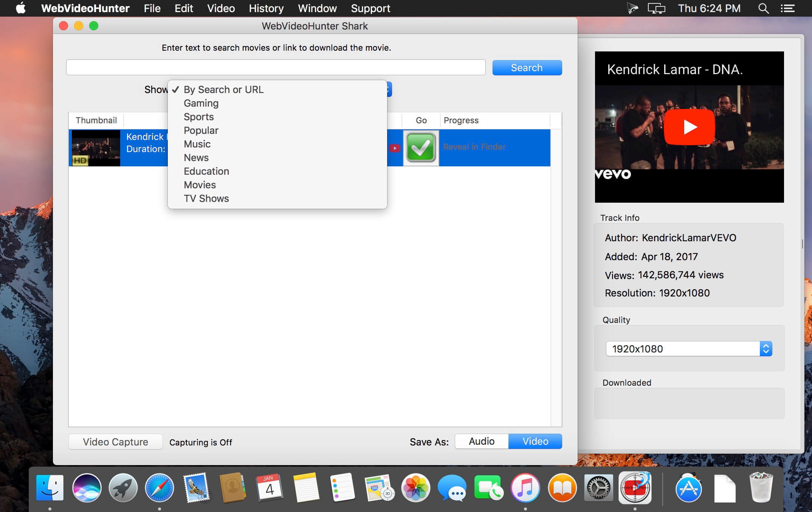Open the 1920x1080 Quality dropdown
812x512 pixels.
689,349
